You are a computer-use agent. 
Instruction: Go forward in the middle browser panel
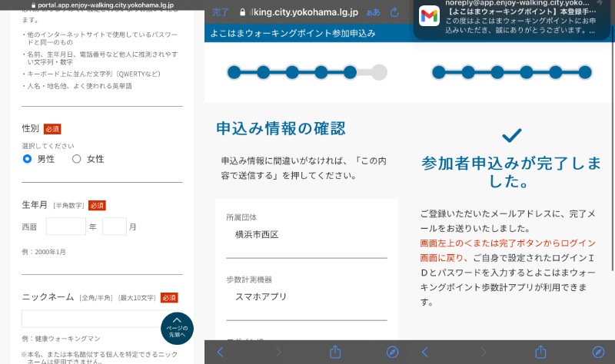click(x=278, y=352)
